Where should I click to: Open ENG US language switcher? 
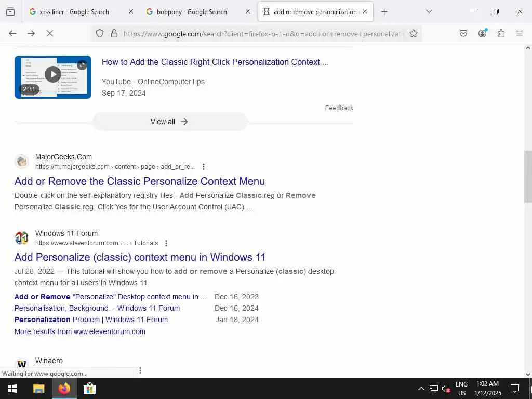pos(461,389)
